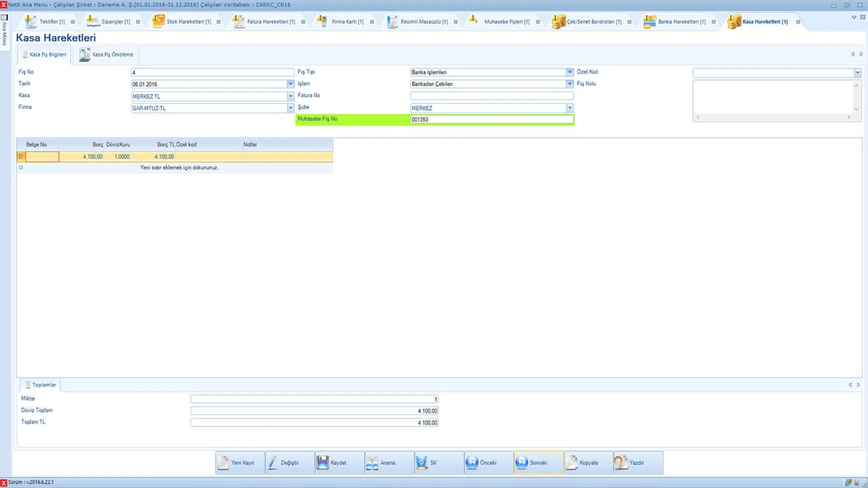Click the Yazdır print icon
Screen dimensions: 868x488
621,462
